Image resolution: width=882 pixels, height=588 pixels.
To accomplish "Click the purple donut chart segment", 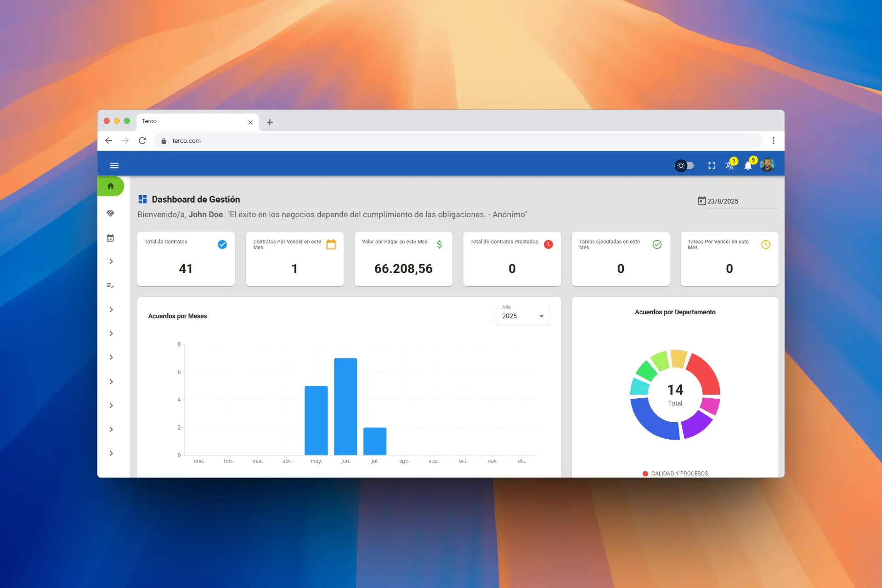I will (696, 424).
